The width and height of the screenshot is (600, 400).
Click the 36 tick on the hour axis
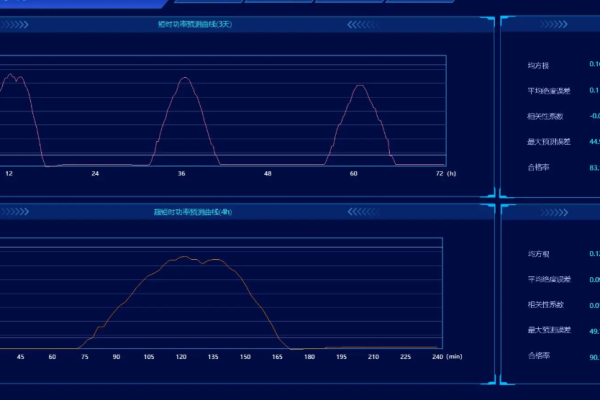point(181,173)
